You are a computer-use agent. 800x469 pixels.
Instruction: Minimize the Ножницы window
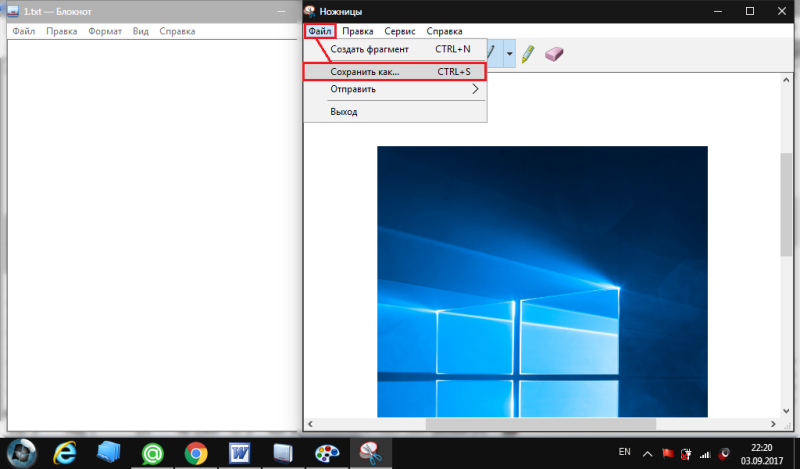[x=718, y=11]
